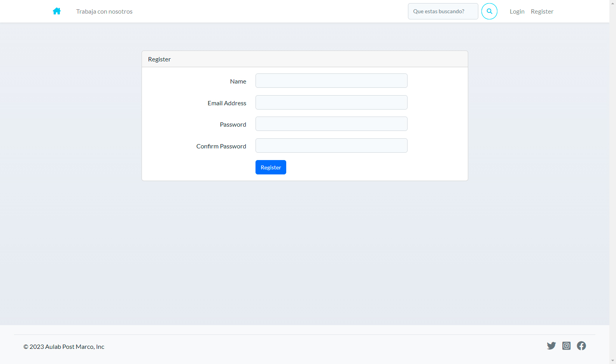Click the 'Confirm Password' label text

[x=221, y=146]
